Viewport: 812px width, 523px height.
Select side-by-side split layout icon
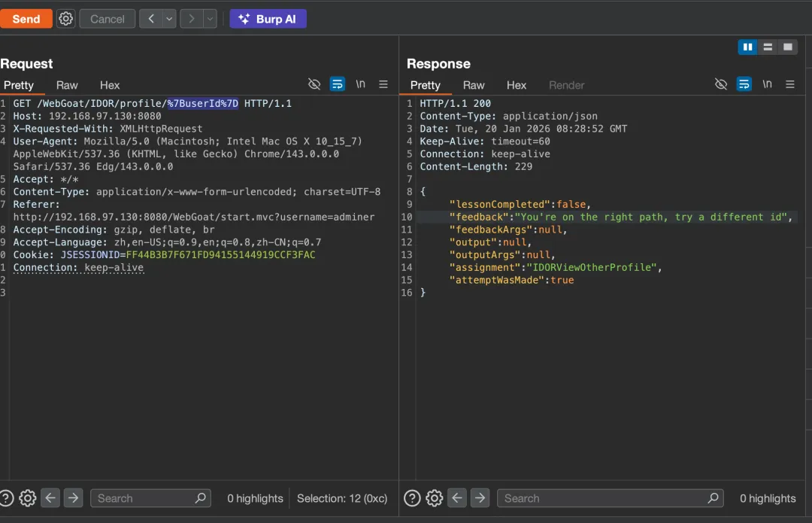[747, 47]
